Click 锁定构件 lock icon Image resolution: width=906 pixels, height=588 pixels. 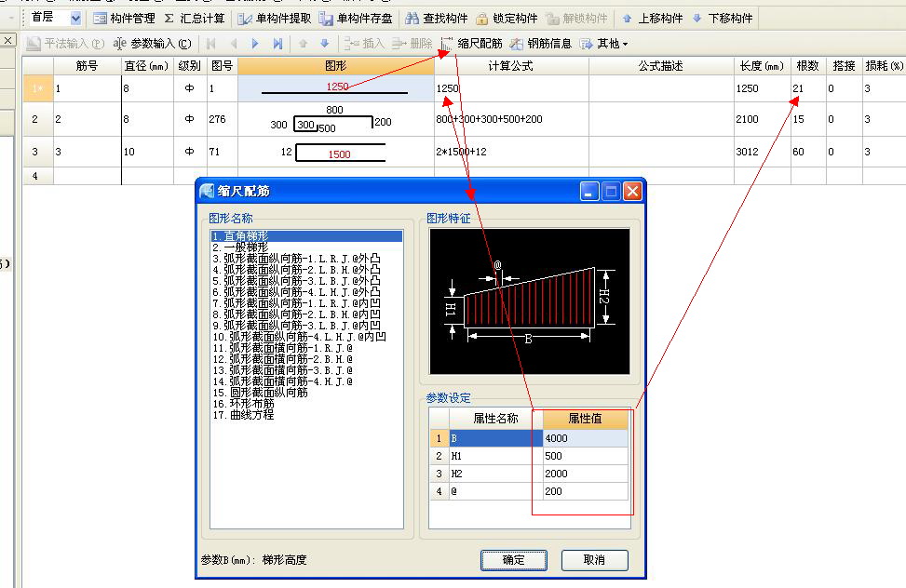pos(482,19)
